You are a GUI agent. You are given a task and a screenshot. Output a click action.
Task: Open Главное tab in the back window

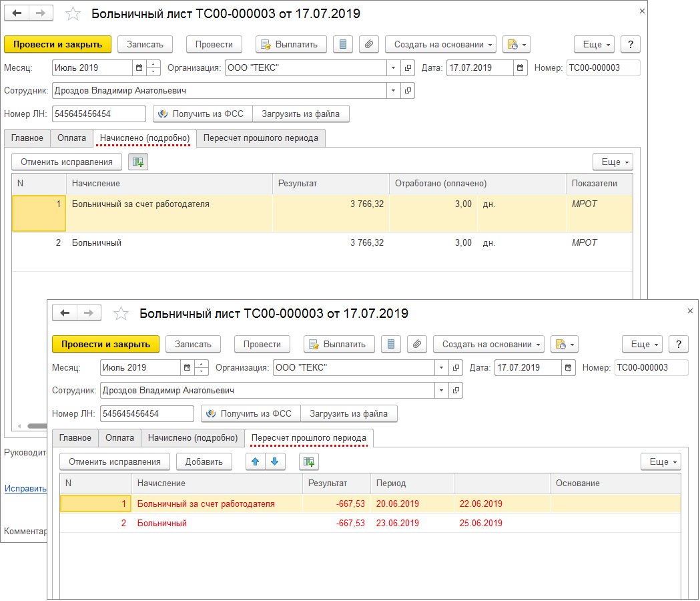(27, 138)
